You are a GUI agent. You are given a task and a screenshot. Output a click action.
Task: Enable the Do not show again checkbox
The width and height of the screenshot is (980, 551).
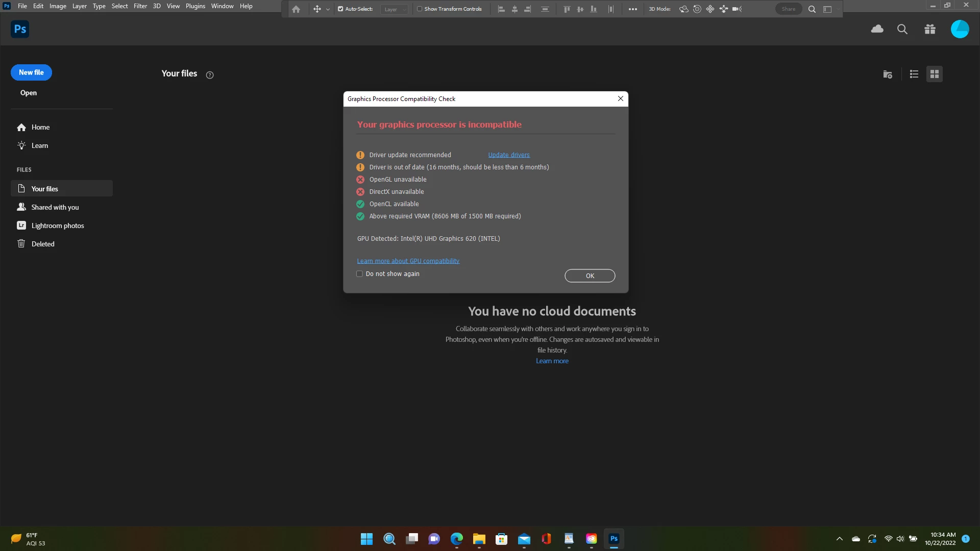[359, 274]
